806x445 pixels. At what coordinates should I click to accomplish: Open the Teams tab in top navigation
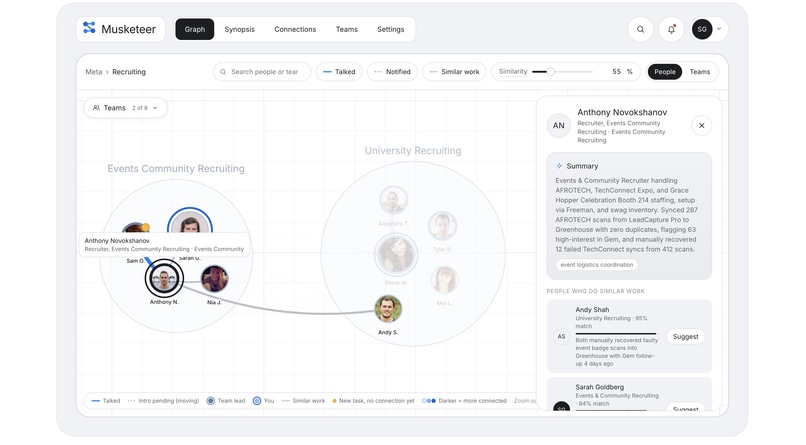(347, 29)
